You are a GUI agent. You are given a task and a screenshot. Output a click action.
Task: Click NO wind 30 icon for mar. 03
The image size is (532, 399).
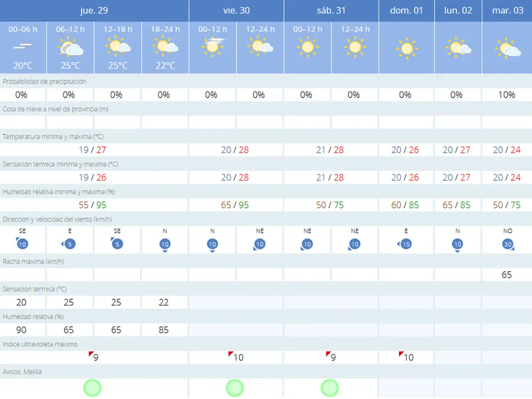point(508,244)
